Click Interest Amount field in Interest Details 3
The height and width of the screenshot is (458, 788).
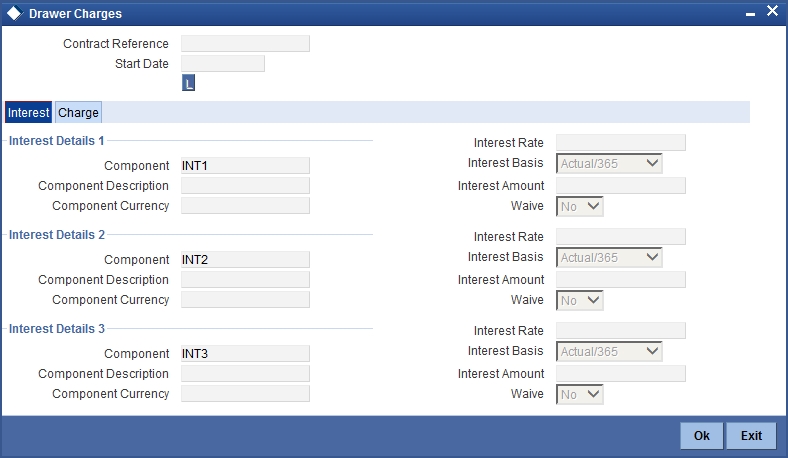[x=621, y=374]
